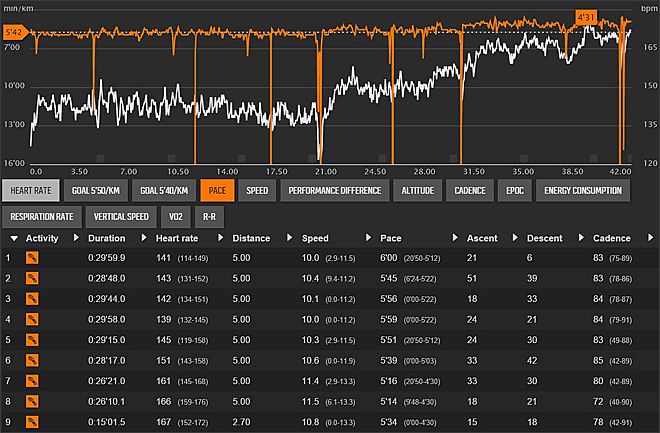Viewport: 660px width, 433px height.
Task: Select the activity icon in row 6
Action: pyautogui.click(x=32, y=361)
